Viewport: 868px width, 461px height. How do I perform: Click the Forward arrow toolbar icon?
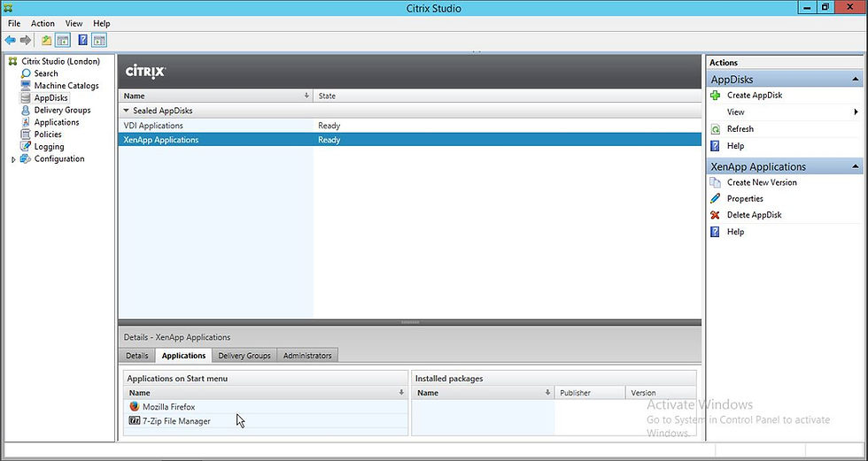[x=26, y=40]
